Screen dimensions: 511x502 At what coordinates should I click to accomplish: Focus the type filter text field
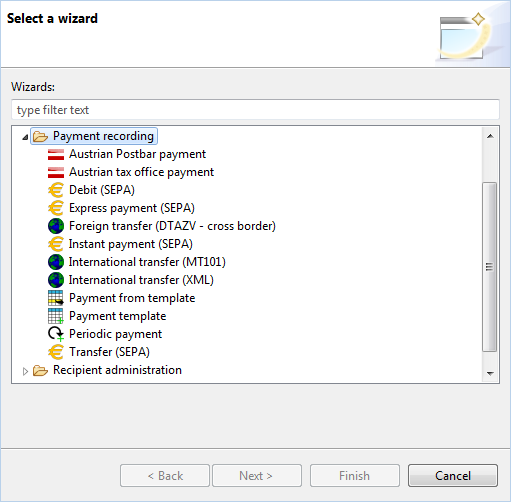click(x=255, y=110)
